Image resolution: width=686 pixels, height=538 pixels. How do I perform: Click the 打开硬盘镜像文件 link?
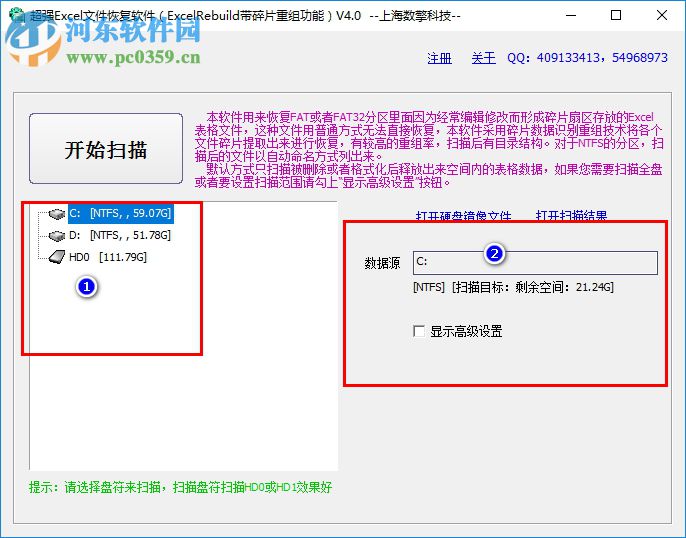pyautogui.click(x=463, y=216)
